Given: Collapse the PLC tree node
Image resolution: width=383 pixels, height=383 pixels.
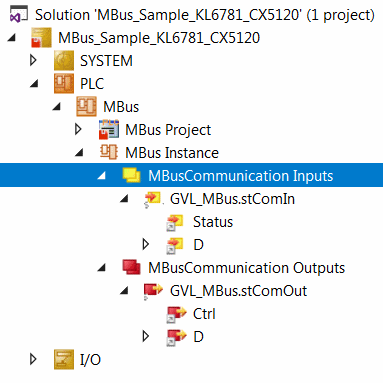Looking at the screenshot, I should tap(34, 83).
